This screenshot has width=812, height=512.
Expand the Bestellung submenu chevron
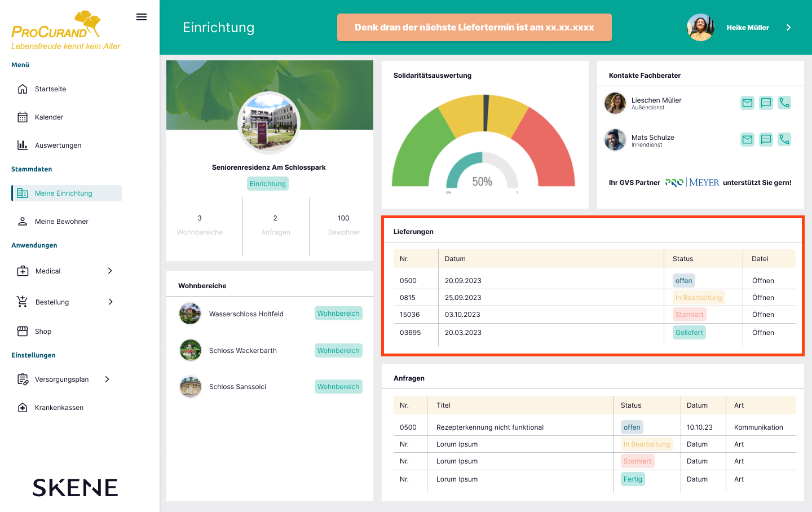pos(111,302)
